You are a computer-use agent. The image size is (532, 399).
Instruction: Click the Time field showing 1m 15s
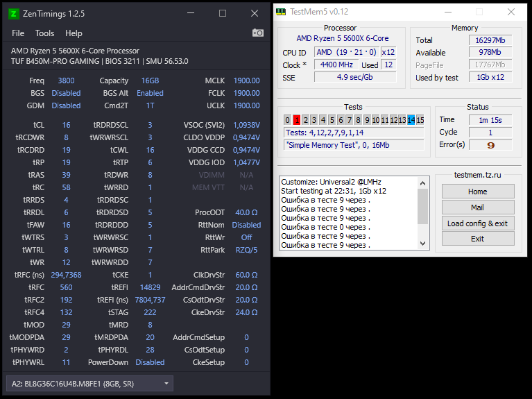[x=490, y=120]
